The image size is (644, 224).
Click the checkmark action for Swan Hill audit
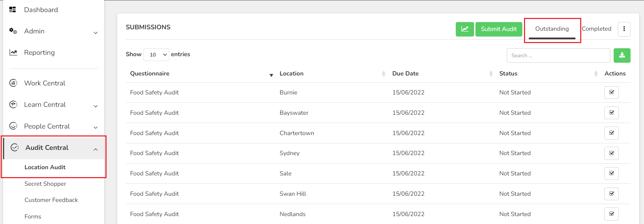(x=612, y=194)
